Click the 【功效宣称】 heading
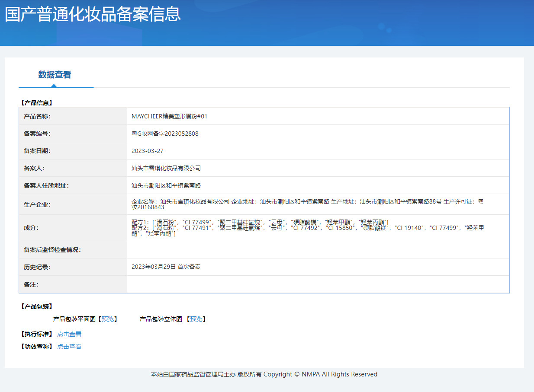The image size is (534, 392). point(36,347)
